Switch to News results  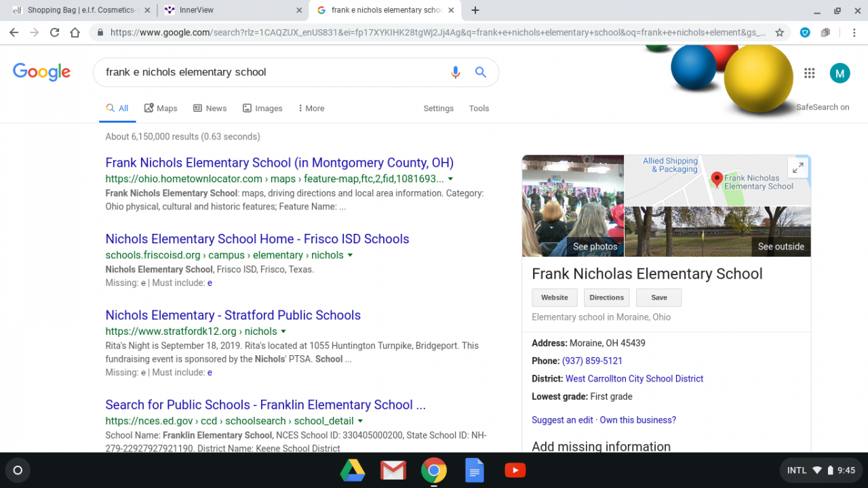pyautogui.click(x=210, y=108)
